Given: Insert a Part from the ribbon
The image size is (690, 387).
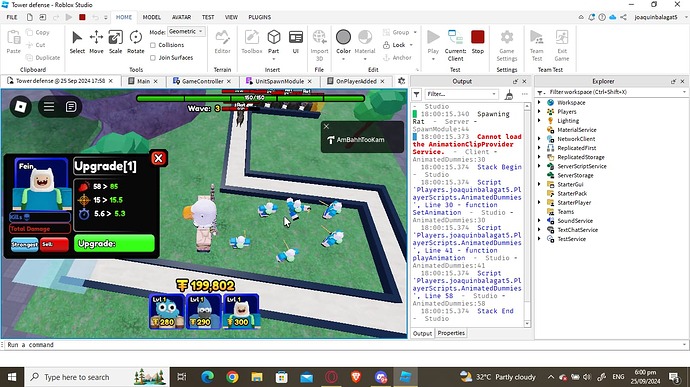Looking at the screenshot, I should click(x=274, y=42).
